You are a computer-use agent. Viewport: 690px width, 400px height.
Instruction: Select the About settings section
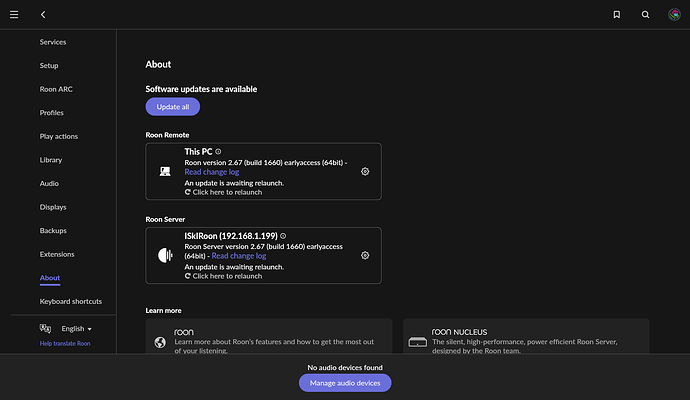[x=50, y=278]
